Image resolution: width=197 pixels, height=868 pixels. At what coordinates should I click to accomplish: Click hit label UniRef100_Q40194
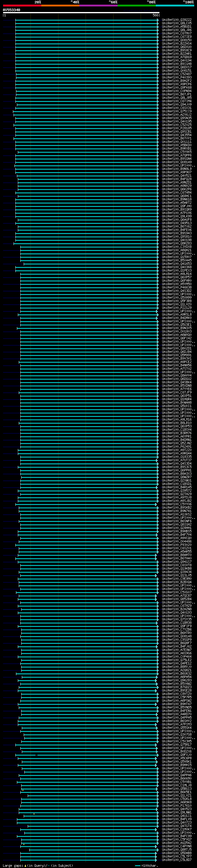176,61
